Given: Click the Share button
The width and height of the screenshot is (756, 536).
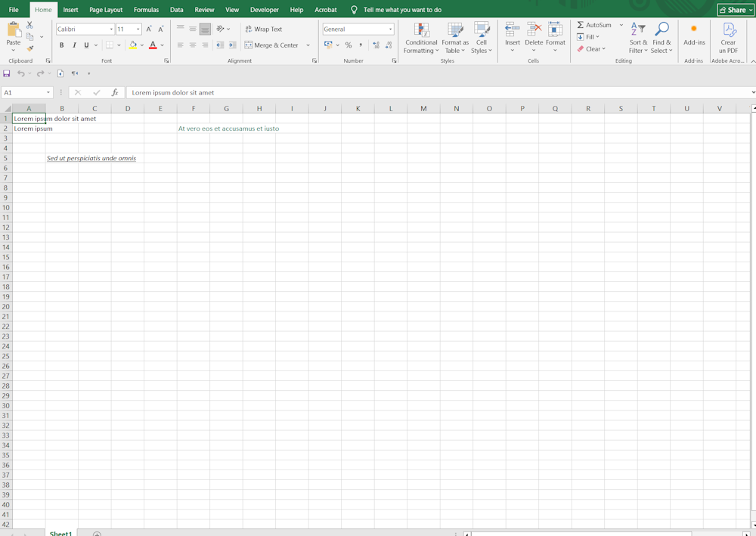Looking at the screenshot, I should [735, 10].
